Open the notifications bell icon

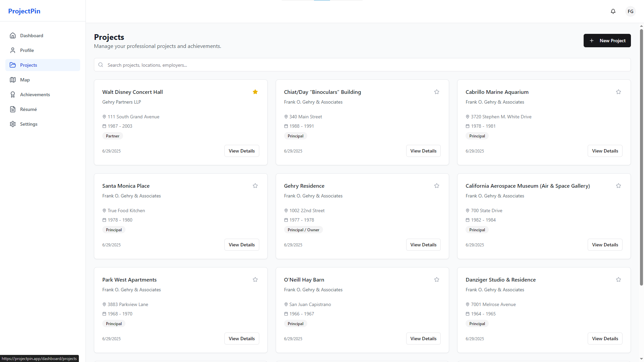point(613,11)
